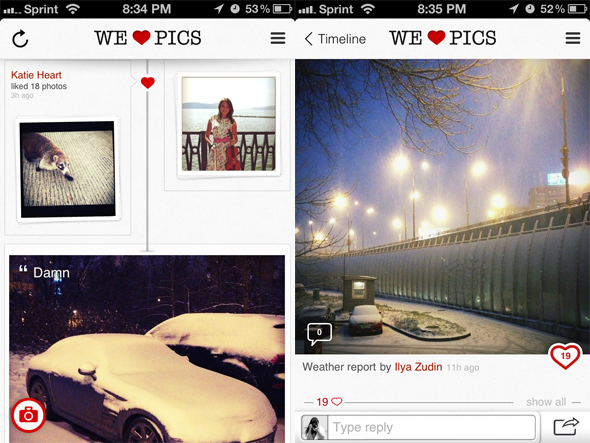The image size is (590, 443).
Task: Tap the refresh icon on the timeline screen
Action: pyautogui.click(x=20, y=39)
